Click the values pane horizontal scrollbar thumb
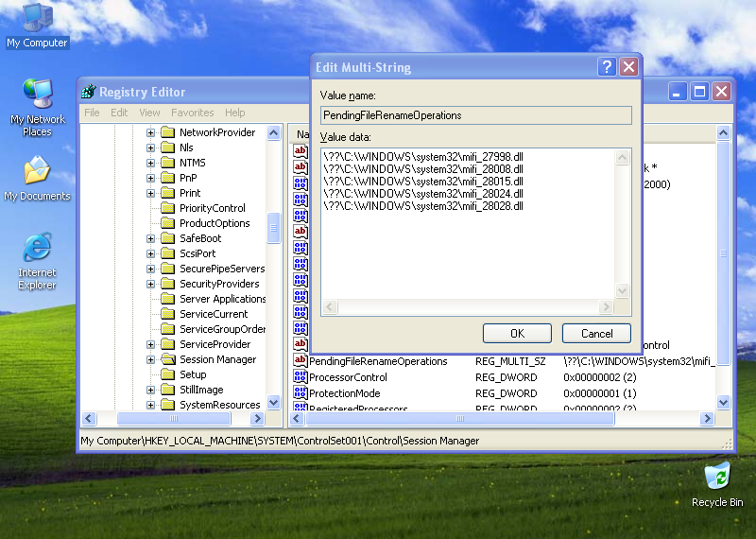 point(460,418)
